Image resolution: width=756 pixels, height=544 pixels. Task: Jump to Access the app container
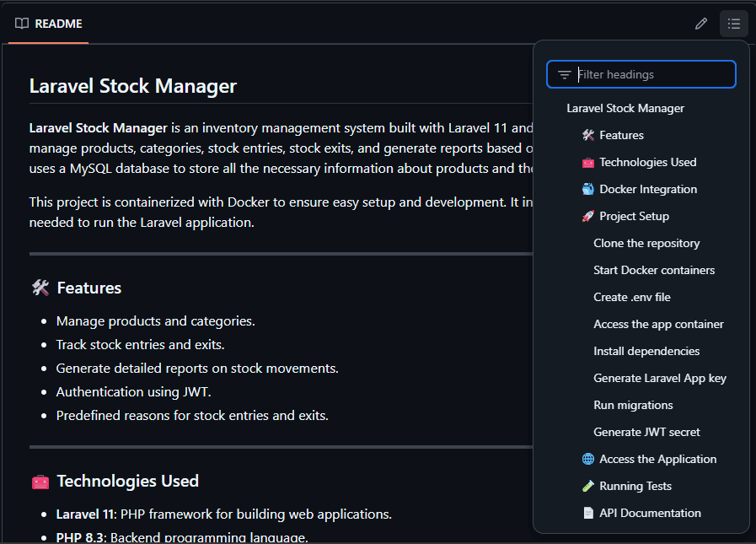coord(658,325)
